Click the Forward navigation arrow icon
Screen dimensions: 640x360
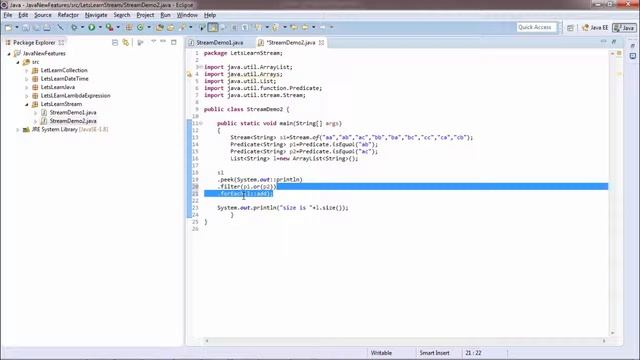[x=323, y=27]
